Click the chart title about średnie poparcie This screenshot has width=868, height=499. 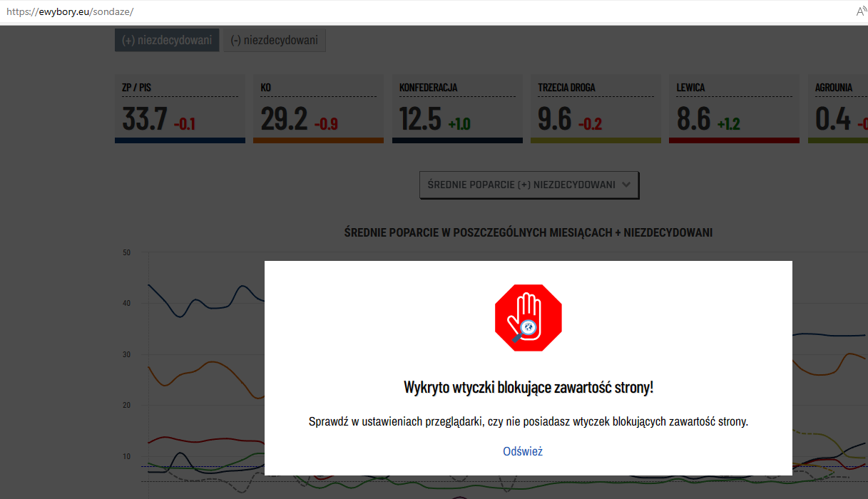click(528, 232)
